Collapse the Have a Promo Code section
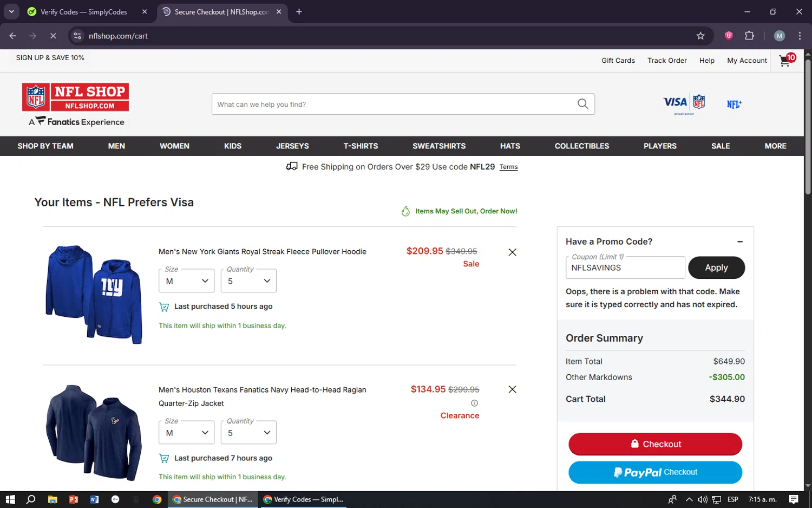The image size is (812, 508). point(740,242)
